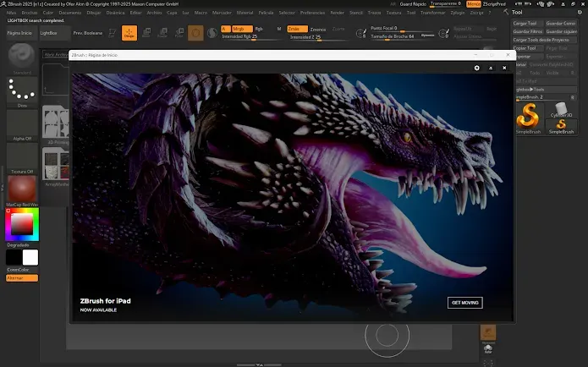The height and width of the screenshot is (367, 588).
Task: Adjust the Tamaño de Brocha slider
Action: pyautogui.click(x=394, y=36)
